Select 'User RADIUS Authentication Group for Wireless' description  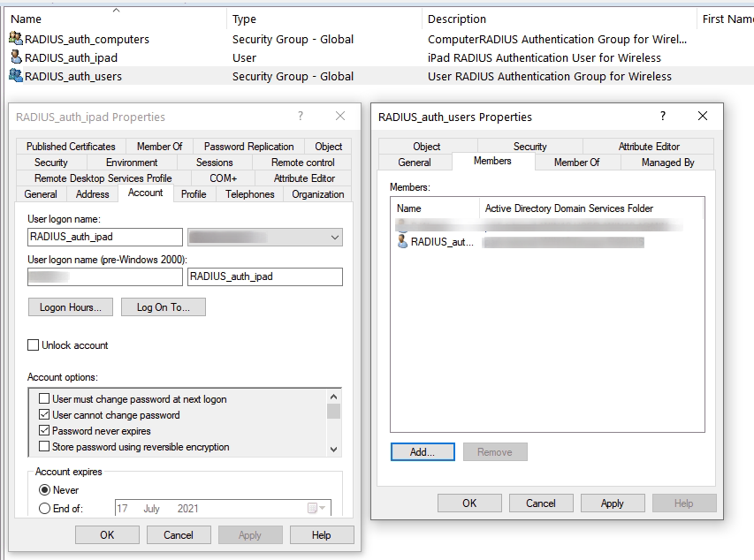[550, 76]
